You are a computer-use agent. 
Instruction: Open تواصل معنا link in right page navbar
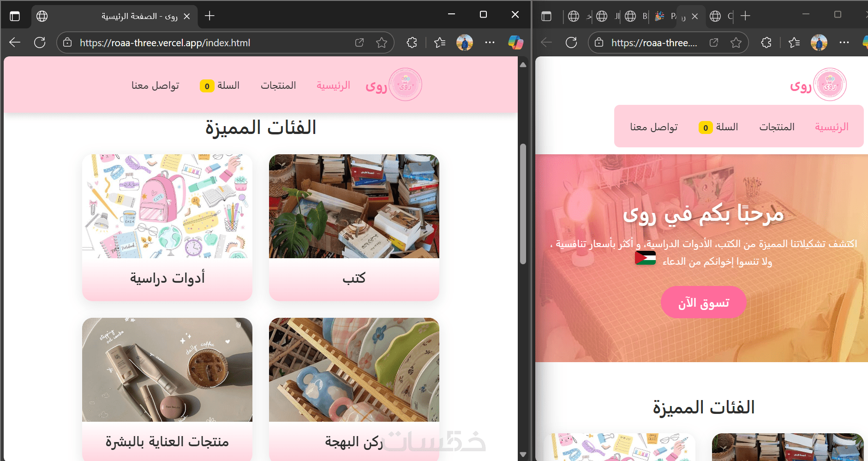point(654,127)
